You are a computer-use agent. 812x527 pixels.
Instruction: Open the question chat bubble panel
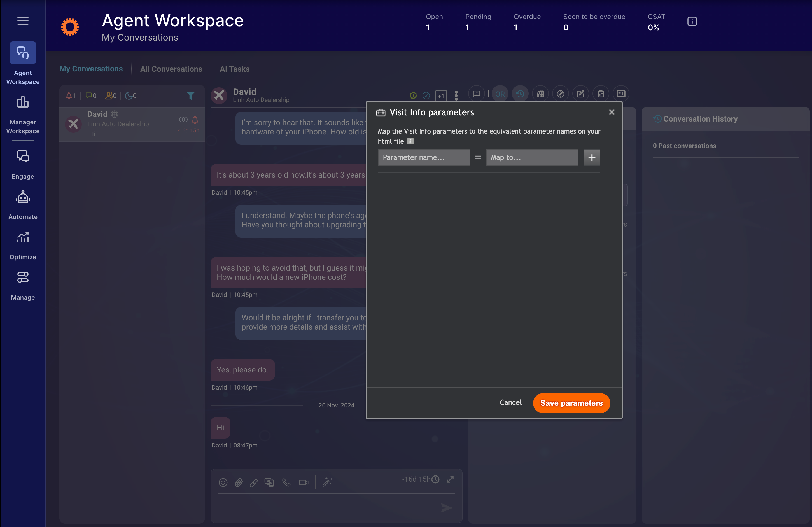click(x=477, y=94)
